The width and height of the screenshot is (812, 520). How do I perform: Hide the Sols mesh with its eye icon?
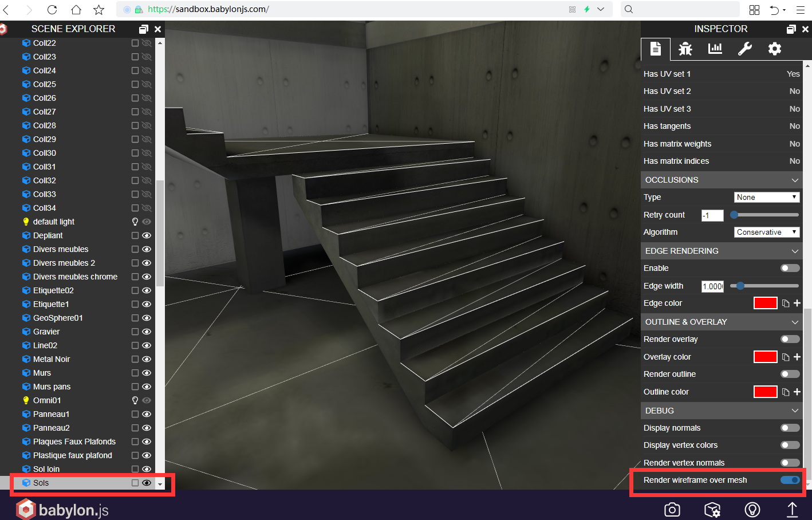click(x=147, y=483)
